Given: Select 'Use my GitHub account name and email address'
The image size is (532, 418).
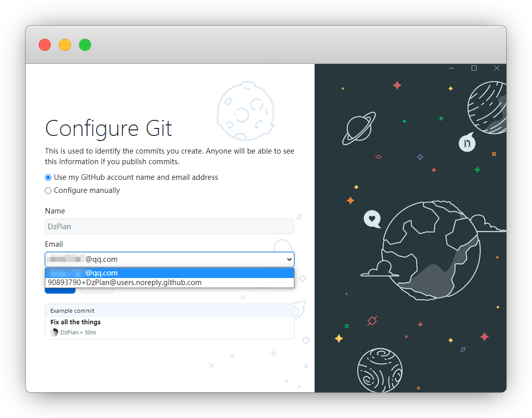Looking at the screenshot, I should [x=48, y=177].
